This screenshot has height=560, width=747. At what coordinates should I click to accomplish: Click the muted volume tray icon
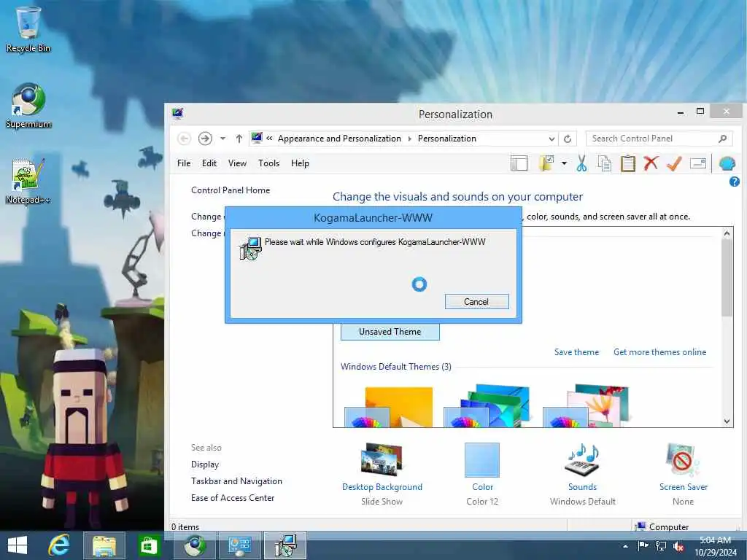point(678,546)
